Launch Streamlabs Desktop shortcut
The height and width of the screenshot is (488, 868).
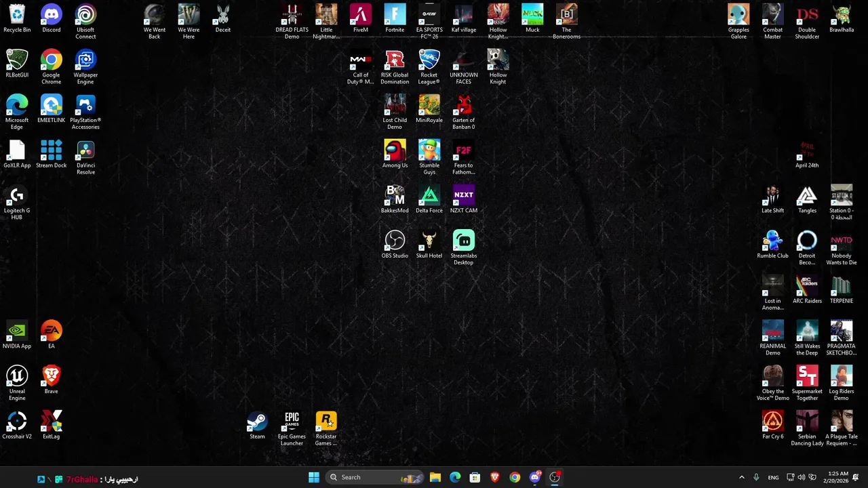(x=463, y=248)
